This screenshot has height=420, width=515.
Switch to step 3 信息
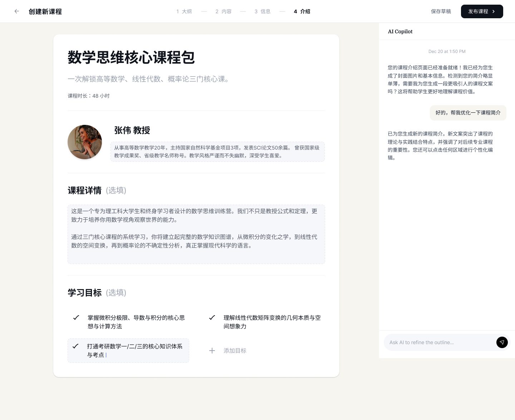click(262, 11)
